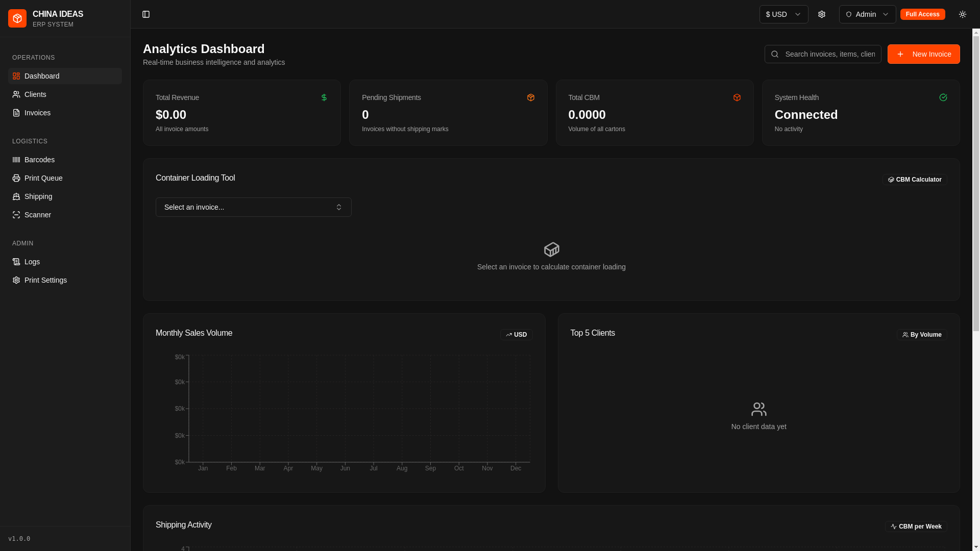Click the plus icon in New Invoice button

[x=900, y=54]
